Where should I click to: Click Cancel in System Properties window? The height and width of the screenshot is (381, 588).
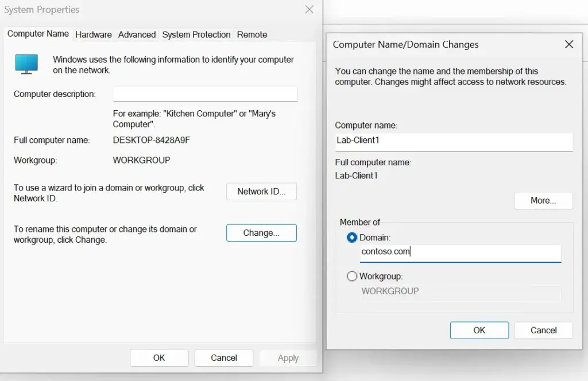[x=223, y=357]
